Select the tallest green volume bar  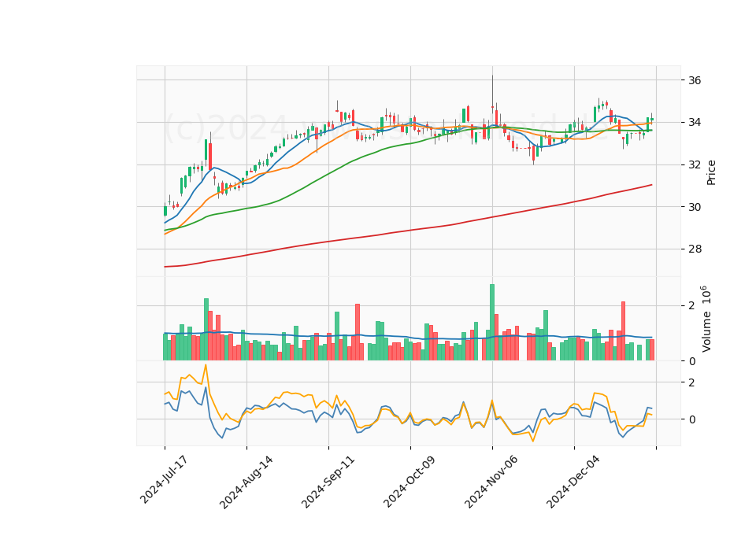[x=492, y=322]
